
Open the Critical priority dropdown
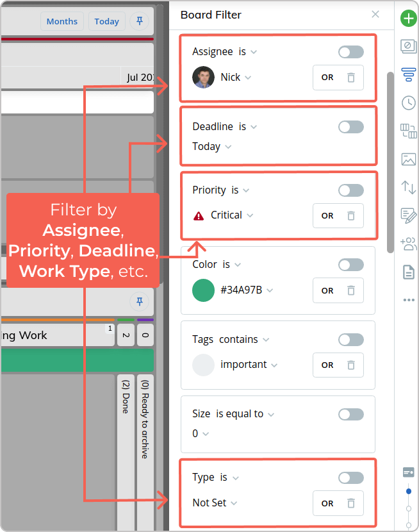tap(232, 215)
